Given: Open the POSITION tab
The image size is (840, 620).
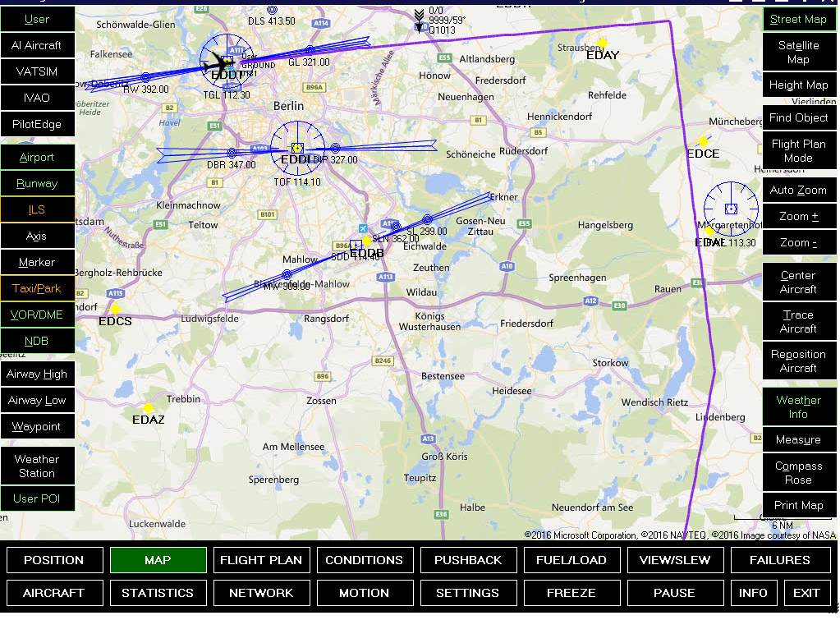Looking at the screenshot, I should click(x=55, y=561).
